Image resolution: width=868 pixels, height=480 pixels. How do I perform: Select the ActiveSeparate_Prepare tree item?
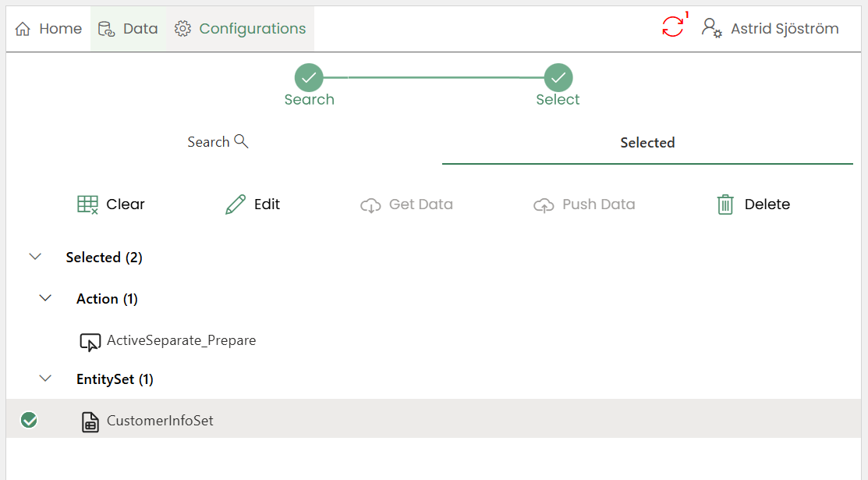[x=181, y=340]
